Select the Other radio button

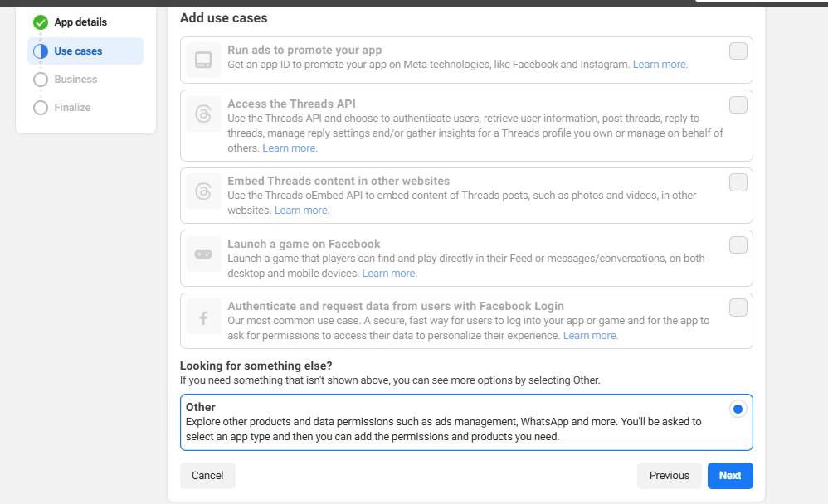tap(738, 409)
